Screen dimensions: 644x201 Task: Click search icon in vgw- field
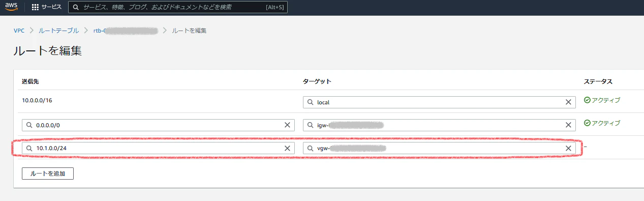click(x=310, y=148)
